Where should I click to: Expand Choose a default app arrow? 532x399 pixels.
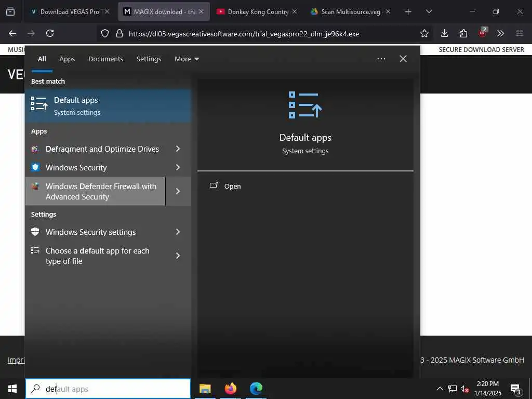tap(178, 256)
